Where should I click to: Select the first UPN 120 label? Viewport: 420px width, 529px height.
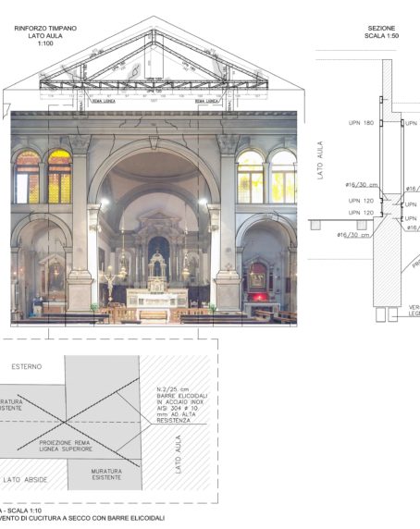pos(361,201)
